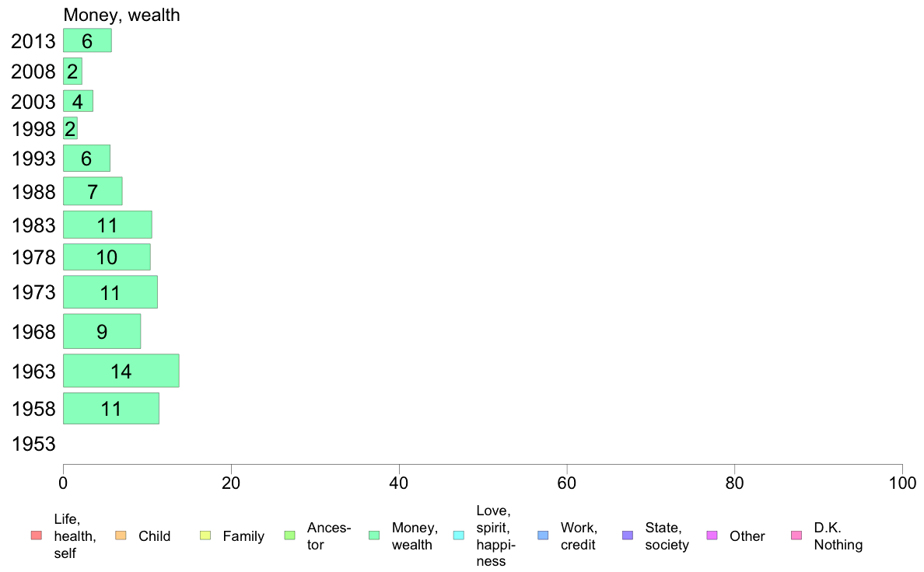Click the Other legend color box
Screen dimensions: 924x572
712,535
